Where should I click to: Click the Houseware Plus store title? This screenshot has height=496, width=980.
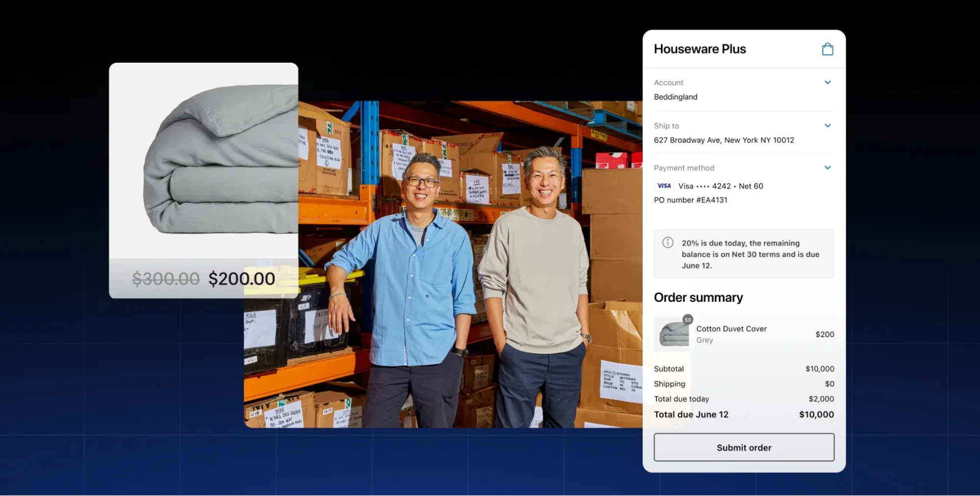tap(700, 49)
